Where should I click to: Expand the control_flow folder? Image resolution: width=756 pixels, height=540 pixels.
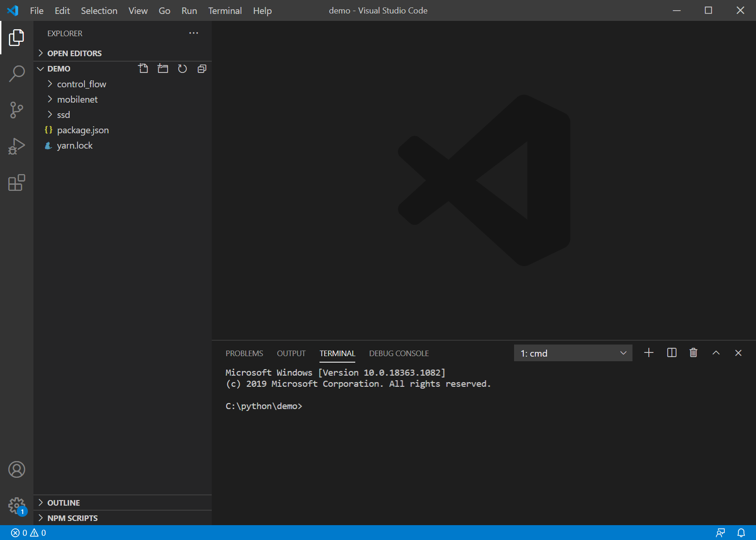(123, 84)
